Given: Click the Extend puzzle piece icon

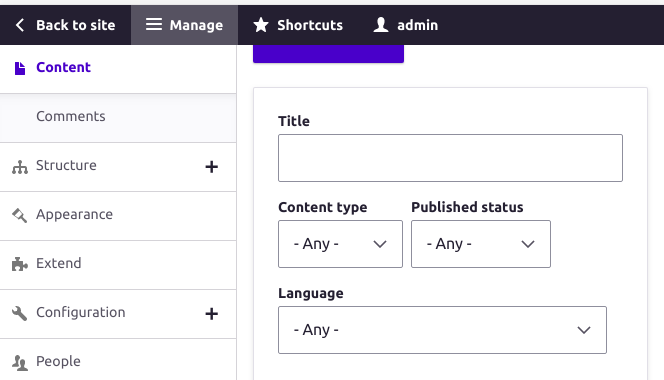Looking at the screenshot, I should [x=19, y=264].
